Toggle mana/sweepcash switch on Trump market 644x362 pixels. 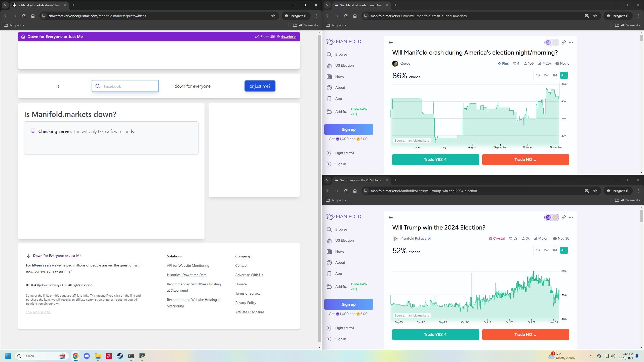pyautogui.click(x=552, y=217)
